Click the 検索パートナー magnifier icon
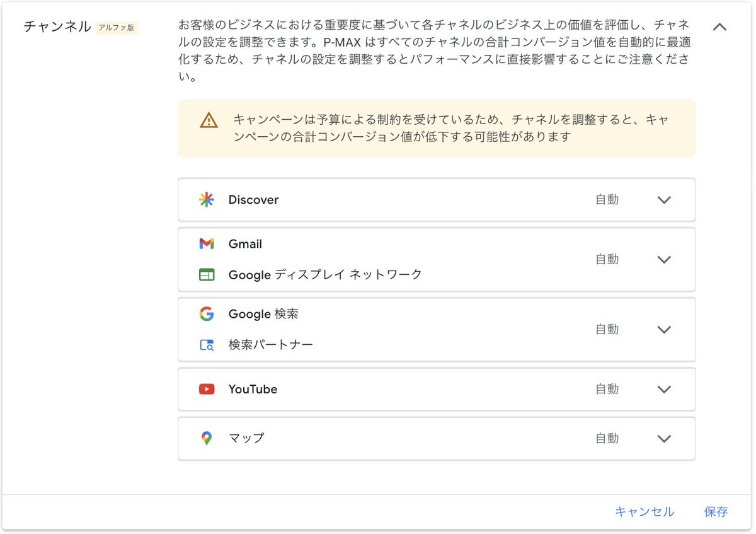The image size is (756, 534). coord(206,345)
